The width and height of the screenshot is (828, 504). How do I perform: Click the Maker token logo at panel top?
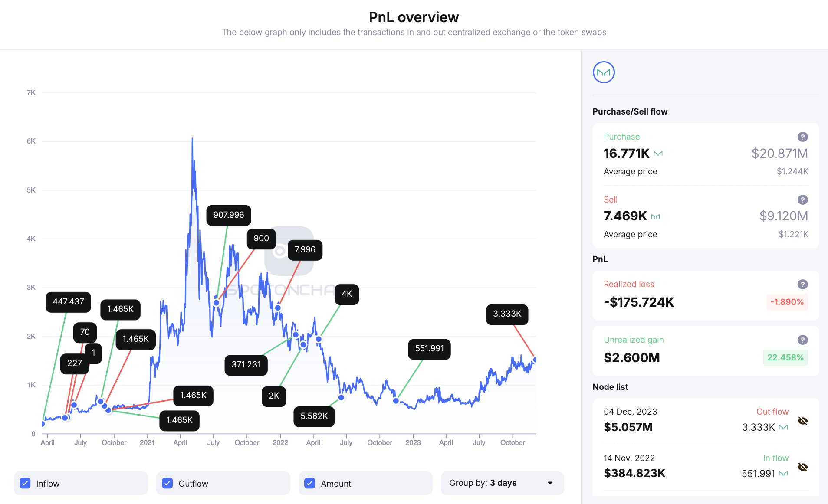(603, 72)
